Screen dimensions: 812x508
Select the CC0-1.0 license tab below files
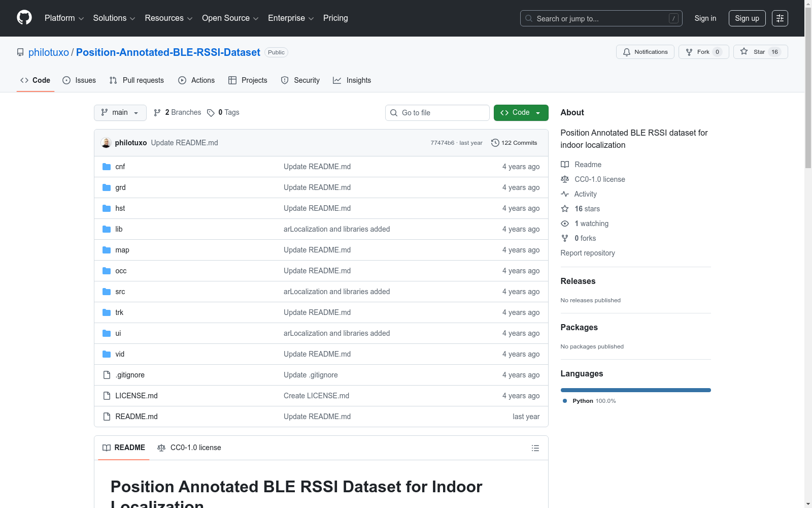click(189, 448)
